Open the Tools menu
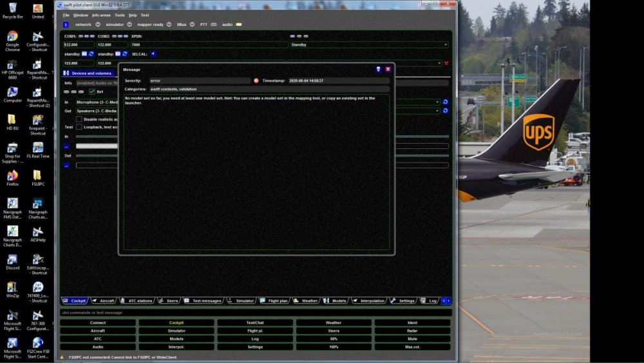644x363 pixels. click(x=120, y=15)
